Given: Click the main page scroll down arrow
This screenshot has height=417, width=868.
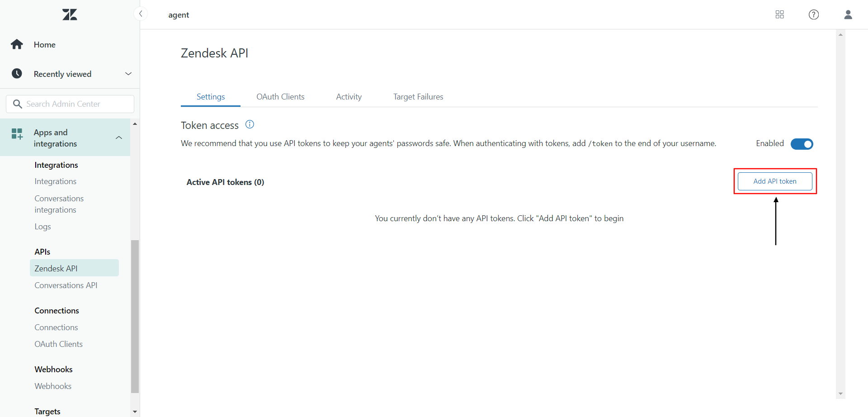Looking at the screenshot, I should coord(840,394).
